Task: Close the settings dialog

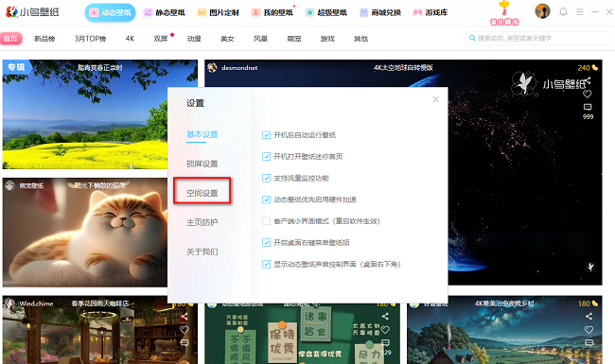Action: point(435,99)
